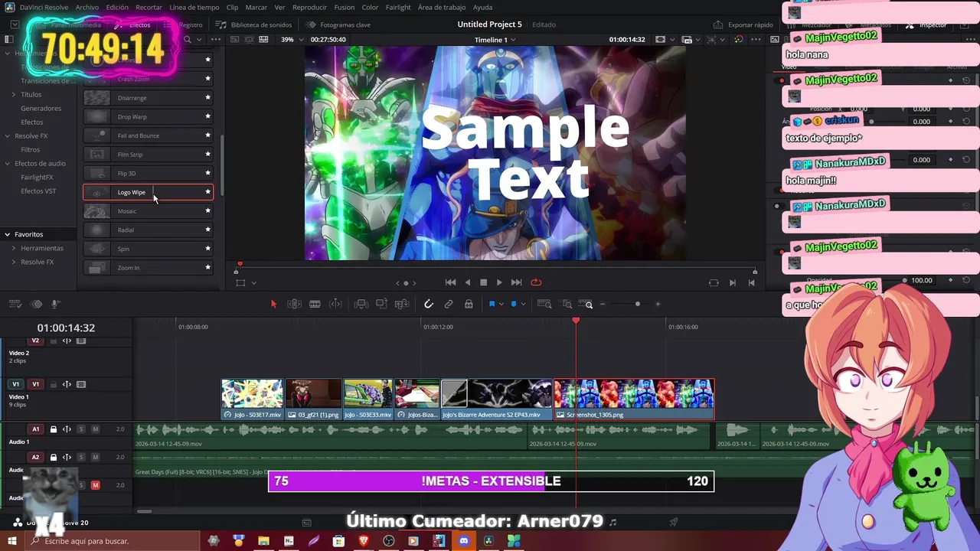
Task: Unfavorite Flip 3D star
Action: coord(207,173)
